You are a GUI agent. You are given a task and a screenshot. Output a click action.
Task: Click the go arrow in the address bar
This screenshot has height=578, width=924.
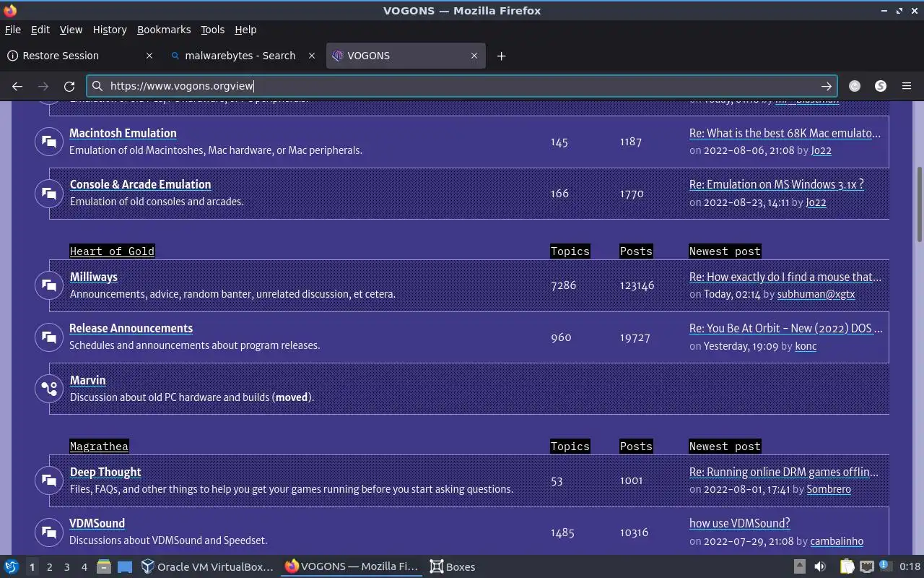(826, 86)
